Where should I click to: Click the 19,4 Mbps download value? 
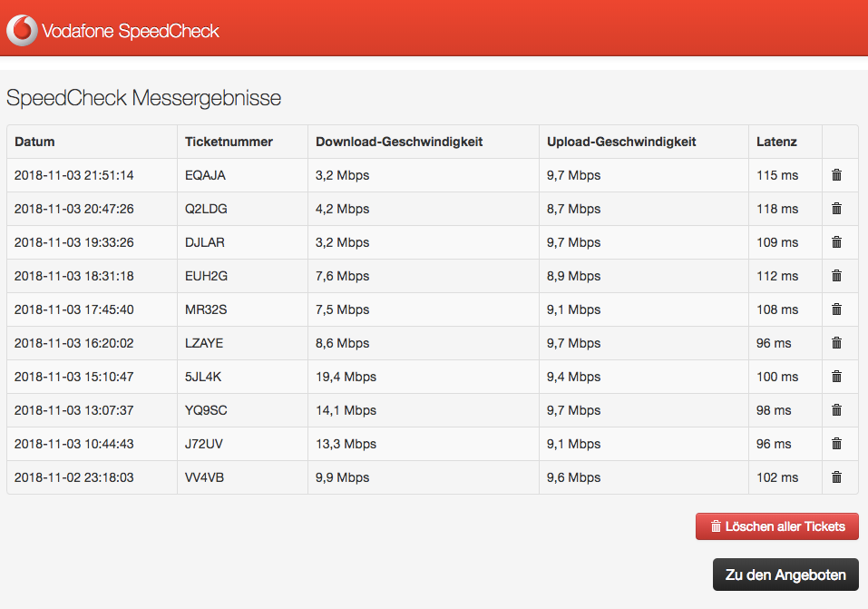(346, 377)
